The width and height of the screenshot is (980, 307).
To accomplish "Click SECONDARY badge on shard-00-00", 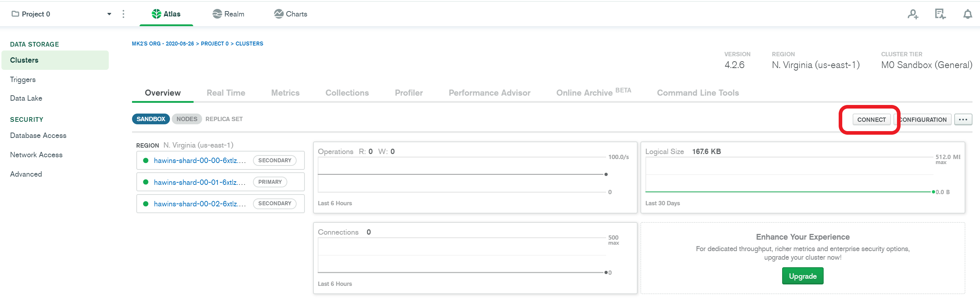I will (275, 161).
